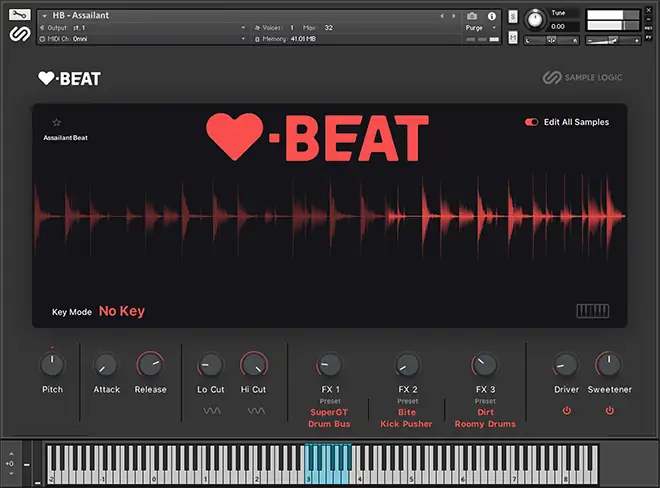The width and height of the screenshot is (660, 488).
Task: Click the Tune value 0.00 field
Action: coord(564,27)
